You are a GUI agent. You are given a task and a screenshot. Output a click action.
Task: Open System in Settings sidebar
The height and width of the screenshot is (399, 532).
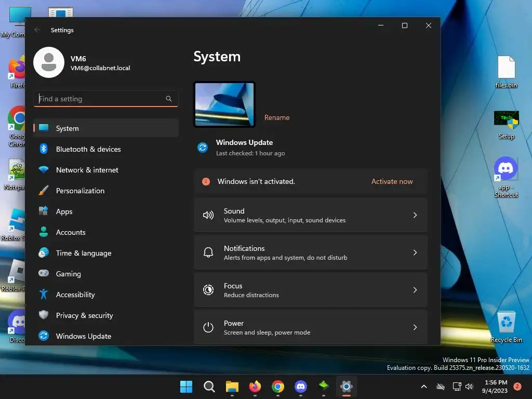pos(106,128)
